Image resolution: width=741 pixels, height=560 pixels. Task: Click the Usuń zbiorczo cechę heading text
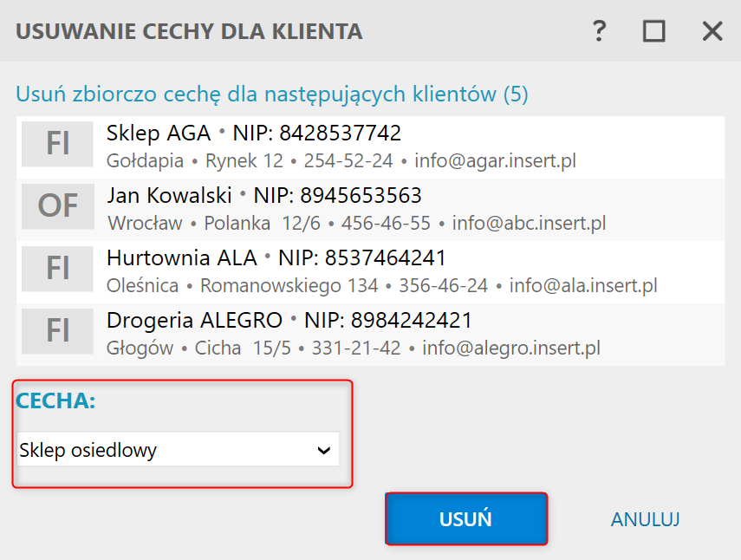(272, 94)
